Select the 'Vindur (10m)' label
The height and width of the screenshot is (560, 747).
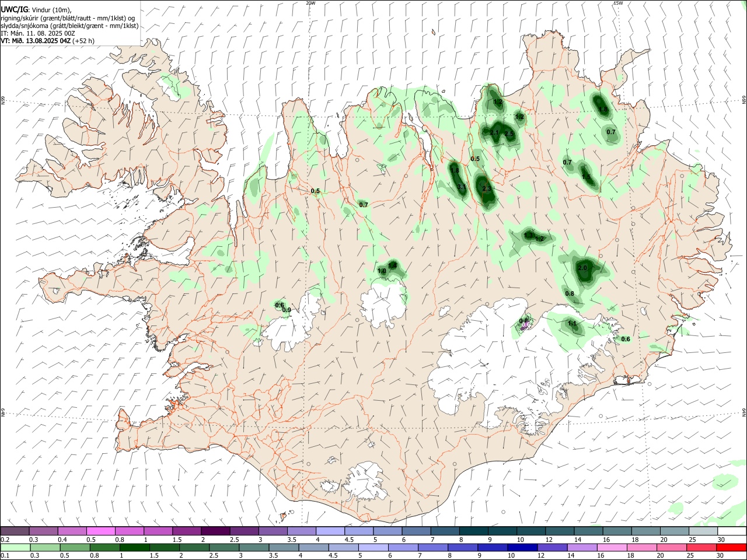[50, 10]
